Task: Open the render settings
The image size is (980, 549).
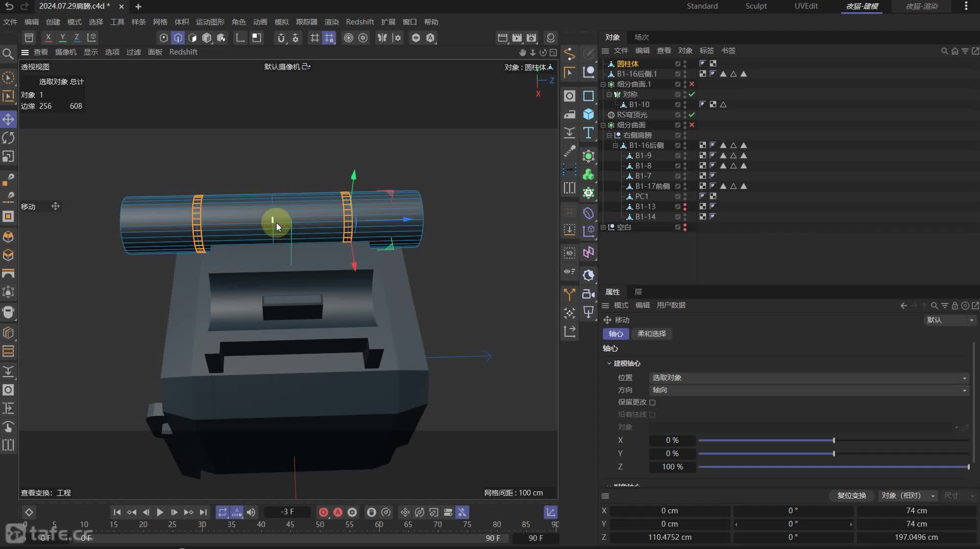Action: tap(531, 38)
